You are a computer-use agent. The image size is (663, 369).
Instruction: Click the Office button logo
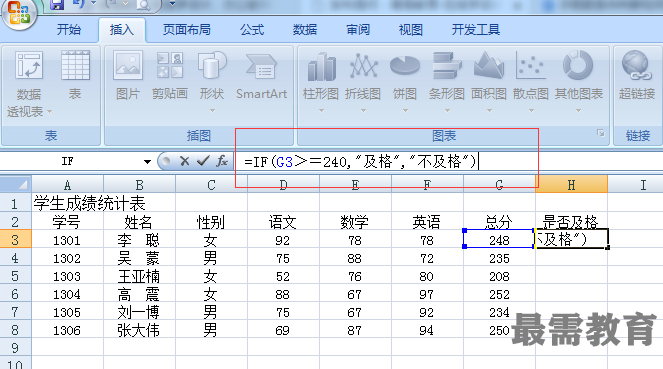[19, 13]
